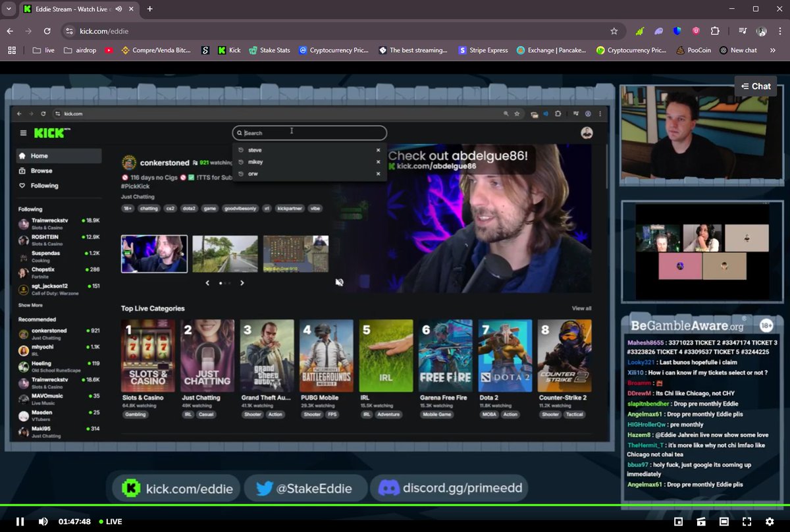Open the cs2 tag on conkerstoned stream

coord(171,208)
